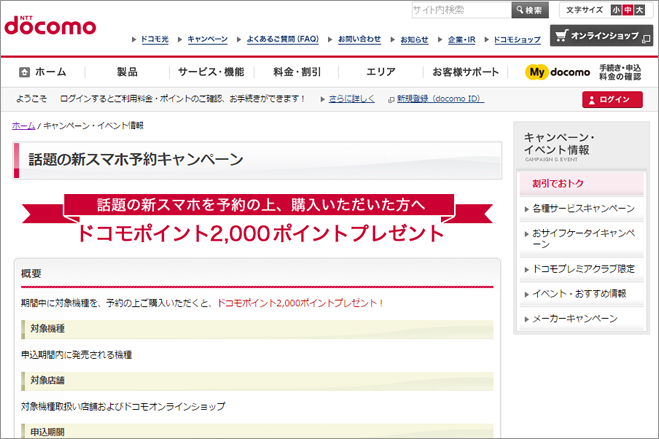
Task: Open イベント・おすすめ情報 sidebar item
Action: pos(582,294)
